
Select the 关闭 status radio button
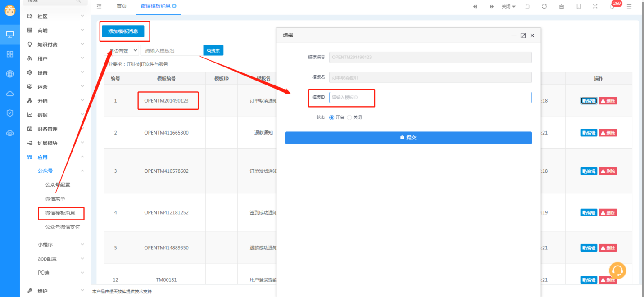coord(349,117)
